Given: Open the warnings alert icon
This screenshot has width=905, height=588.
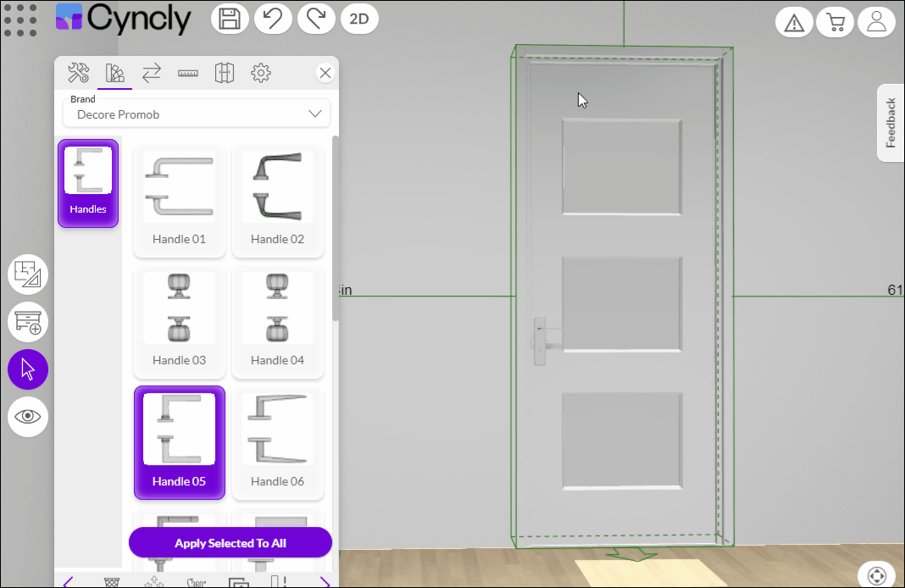Looking at the screenshot, I should 794,23.
